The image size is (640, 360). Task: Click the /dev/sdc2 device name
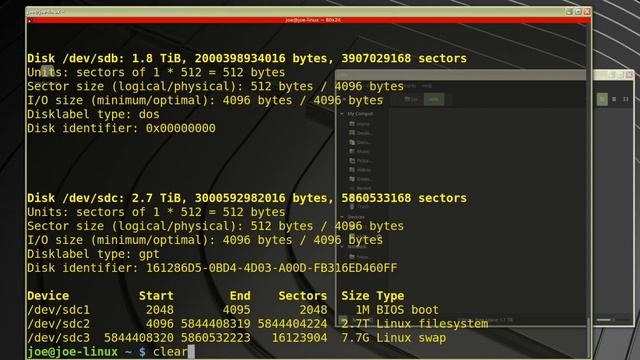[x=58, y=324]
